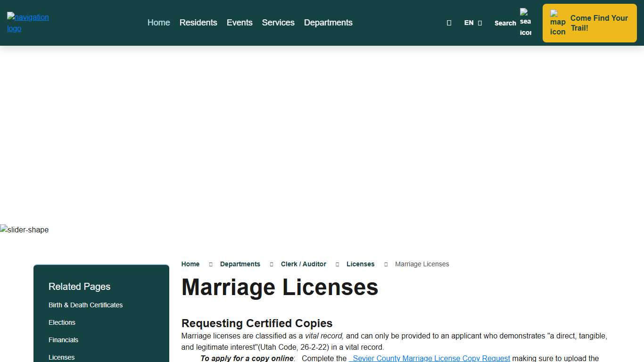Expand the Departments navigation menu
This screenshot has width=644, height=362.
point(328,23)
